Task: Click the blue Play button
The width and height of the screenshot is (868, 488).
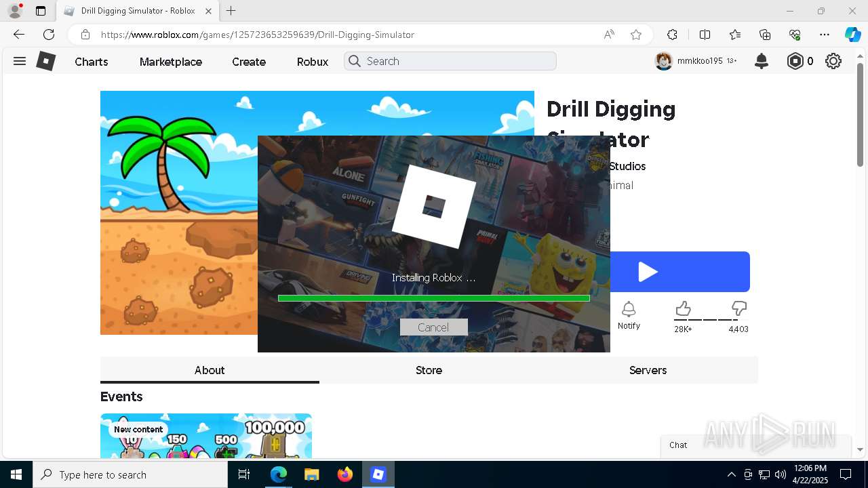Action: [679, 272]
